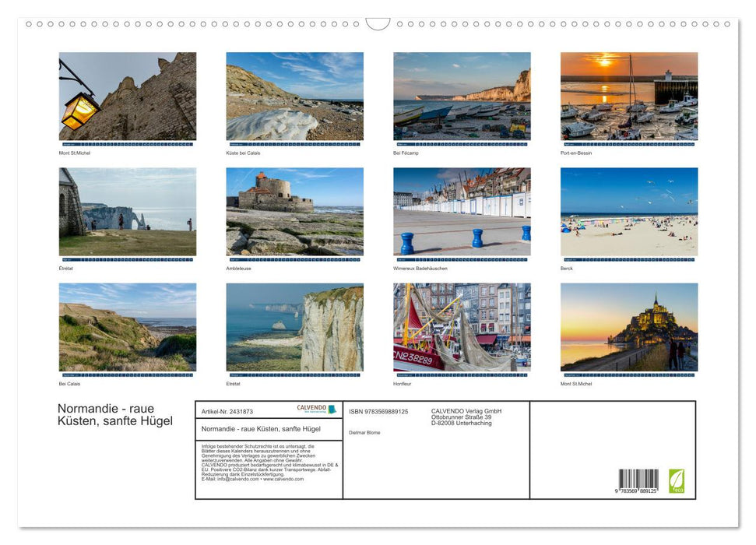Click the 'www.calvendo.com' website text
Screen dimensions: 756x545
tap(283, 479)
